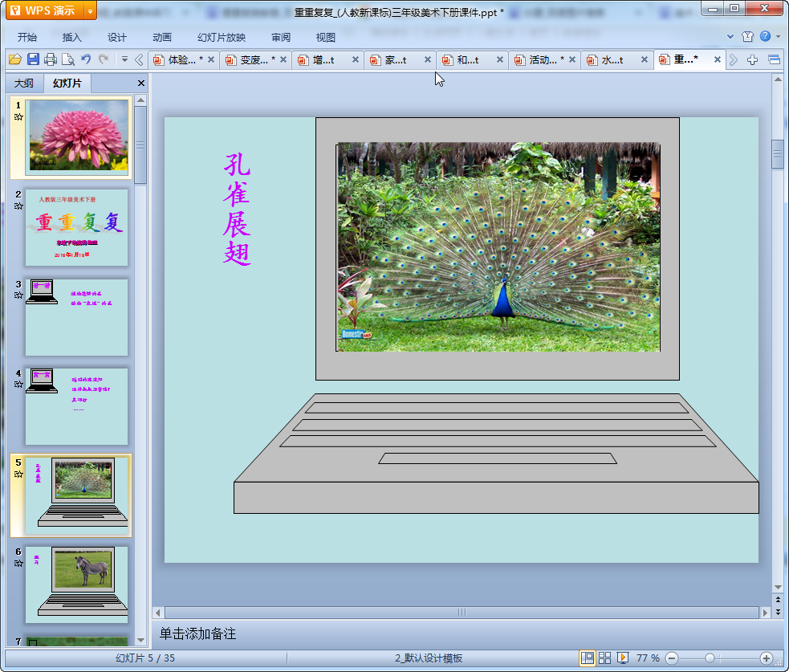Open the 设计 menu tab
The image size is (789, 672).
116,37
